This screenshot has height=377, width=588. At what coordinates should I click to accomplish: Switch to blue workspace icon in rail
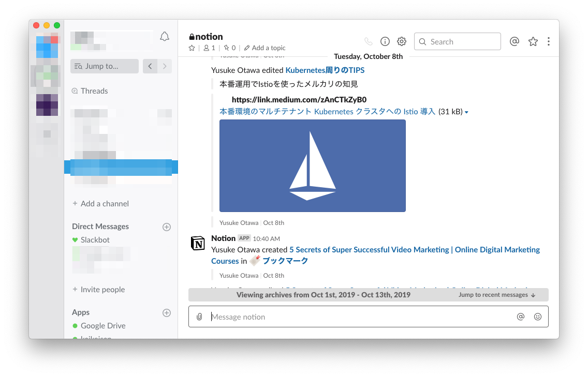47,47
